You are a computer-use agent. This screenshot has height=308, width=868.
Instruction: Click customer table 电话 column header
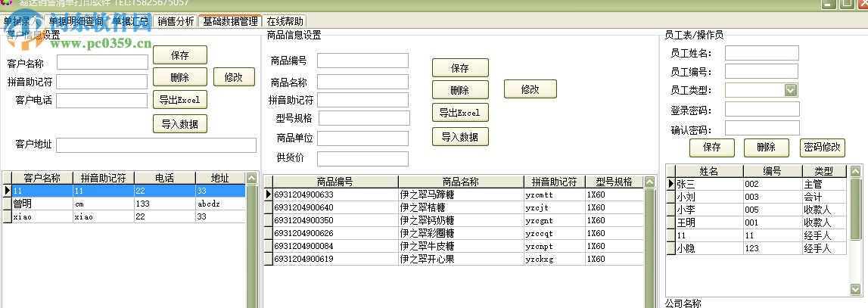click(x=164, y=178)
